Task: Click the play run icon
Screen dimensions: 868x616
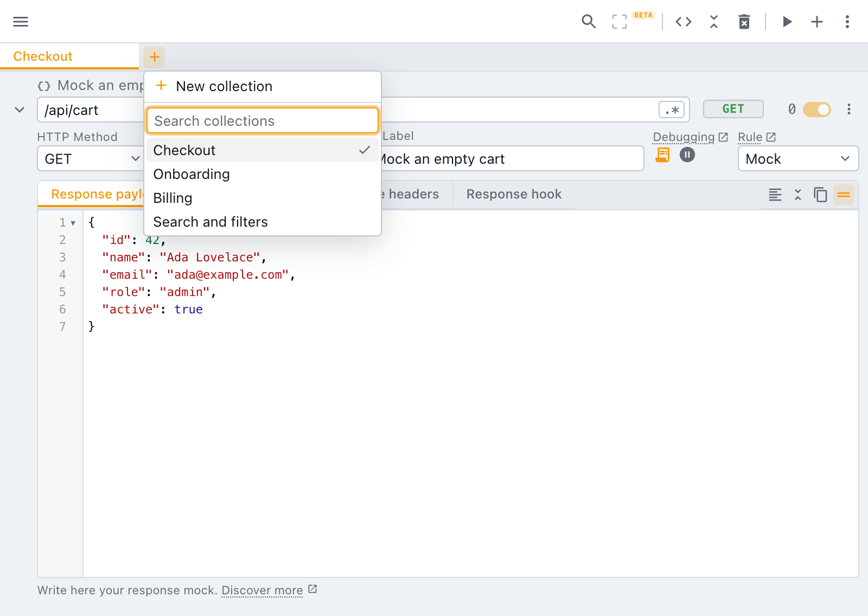Action: pyautogui.click(x=787, y=22)
